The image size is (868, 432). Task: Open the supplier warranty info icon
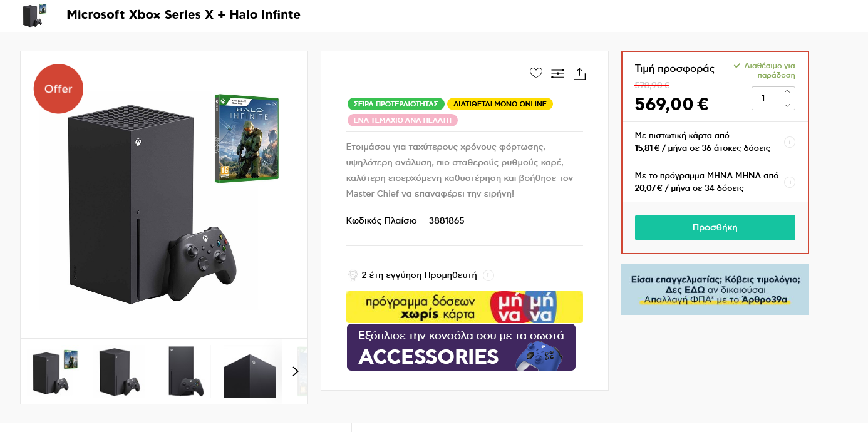(x=488, y=275)
